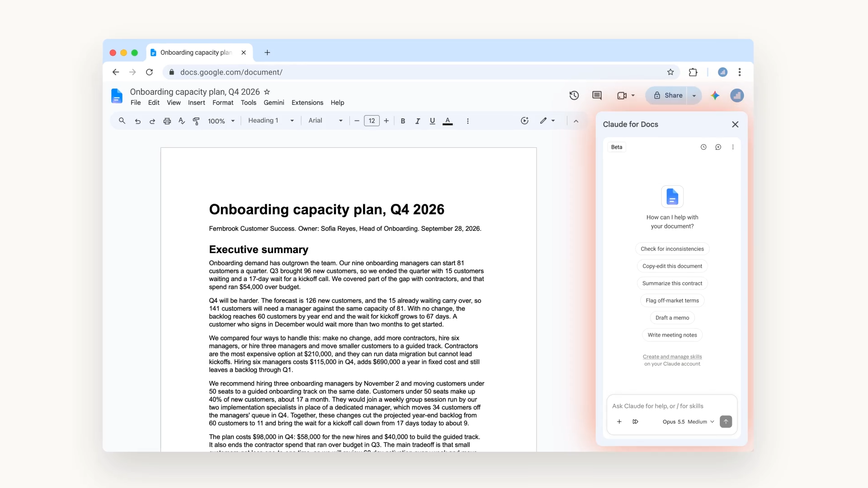Start a new chat in Claude panel

coord(718,147)
